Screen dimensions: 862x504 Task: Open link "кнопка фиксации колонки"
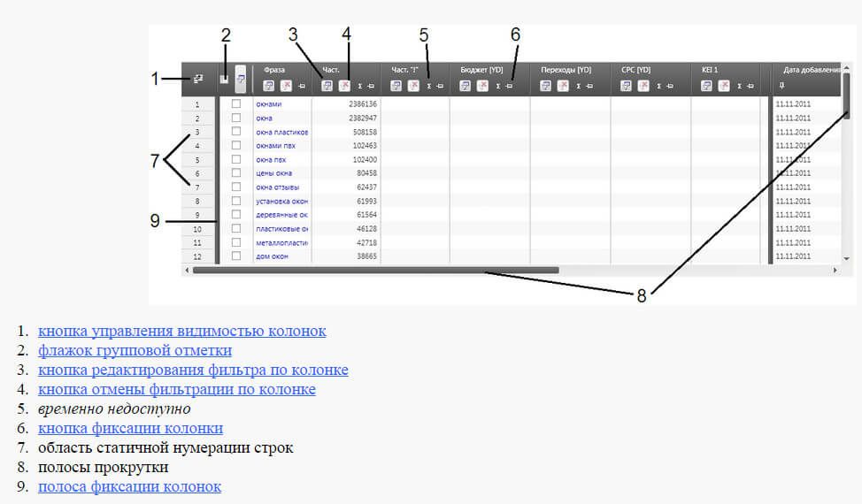click(130, 428)
